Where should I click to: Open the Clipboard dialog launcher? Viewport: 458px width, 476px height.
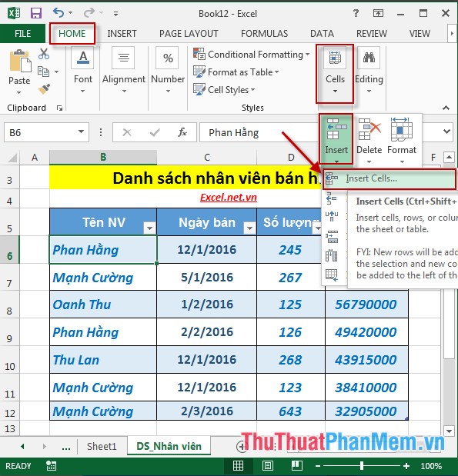(x=59, y=108)
